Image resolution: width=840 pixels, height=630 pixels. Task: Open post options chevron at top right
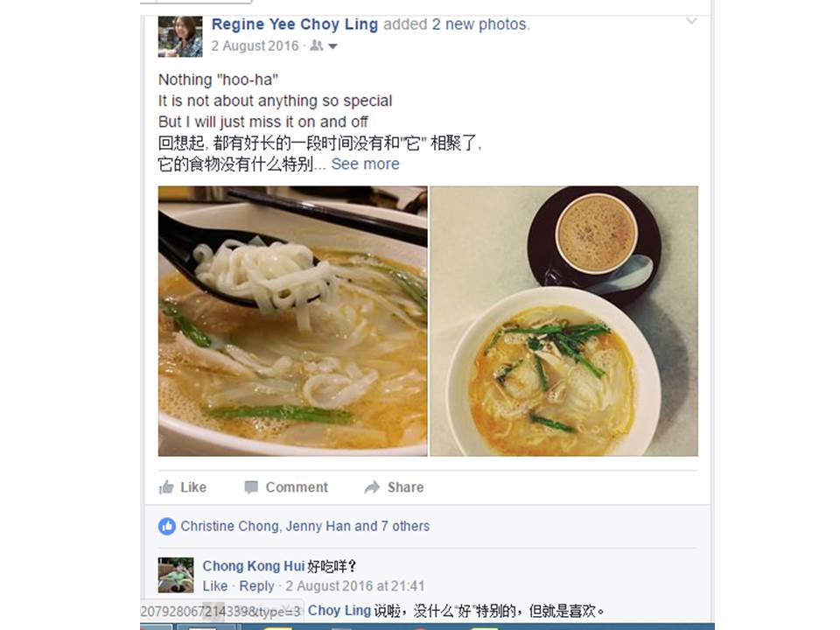[691, 21]
